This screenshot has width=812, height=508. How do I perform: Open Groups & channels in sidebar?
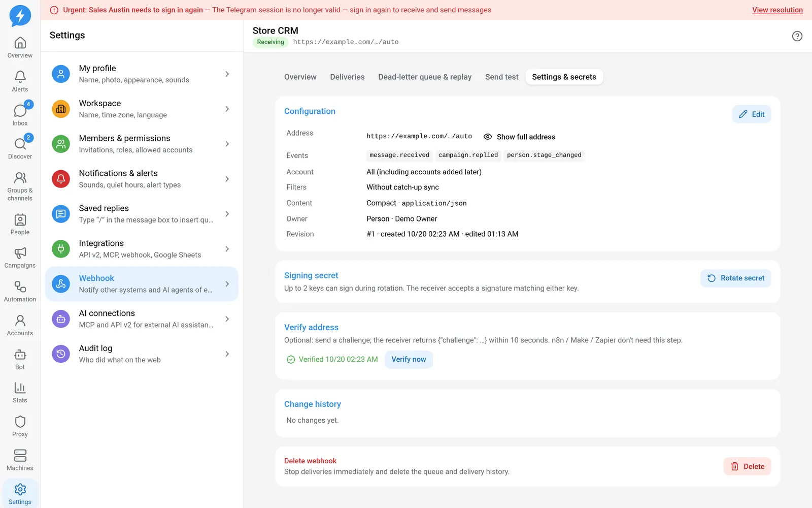coord(20,186)
